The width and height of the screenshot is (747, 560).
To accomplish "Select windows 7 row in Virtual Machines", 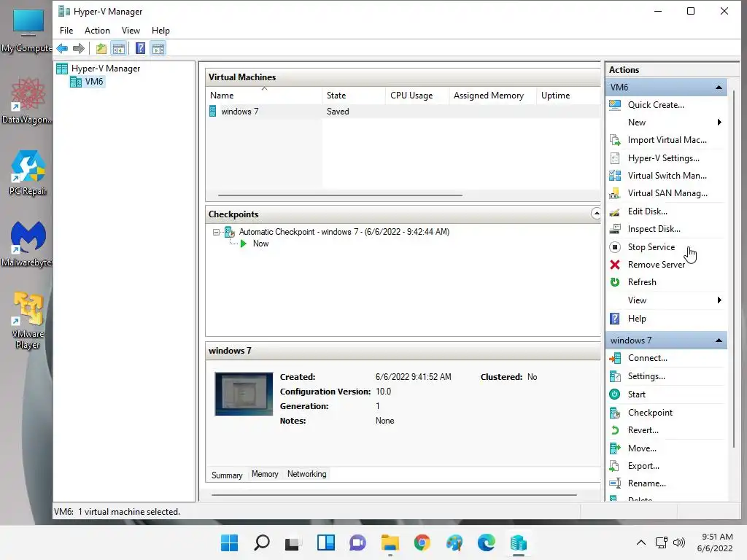I will (x=403, y=112).
